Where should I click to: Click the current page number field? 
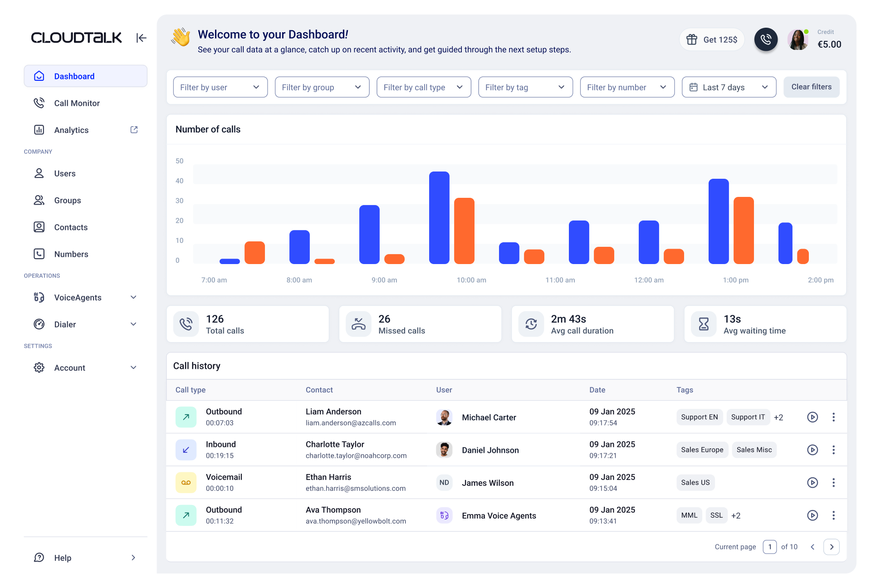[769, 547]
